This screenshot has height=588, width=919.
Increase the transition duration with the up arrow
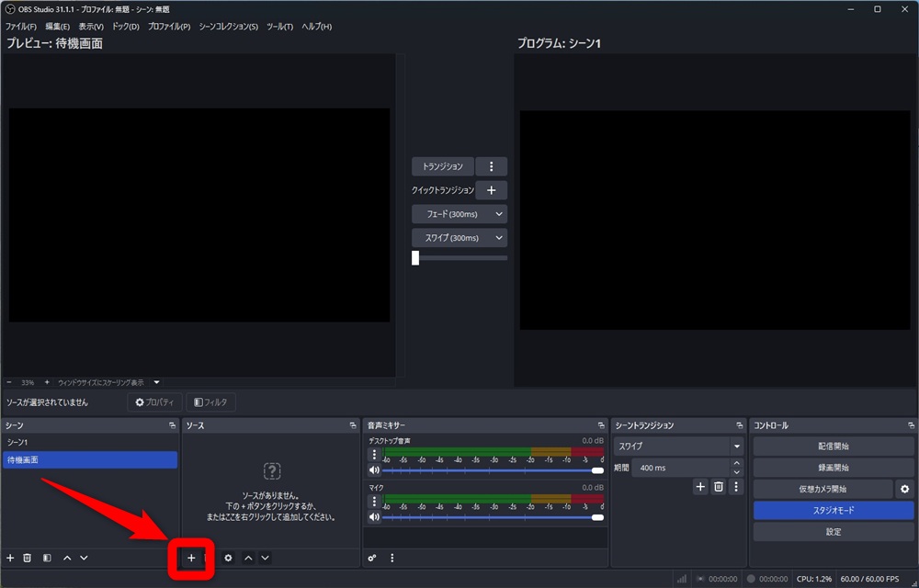click(x=737, y=463)
